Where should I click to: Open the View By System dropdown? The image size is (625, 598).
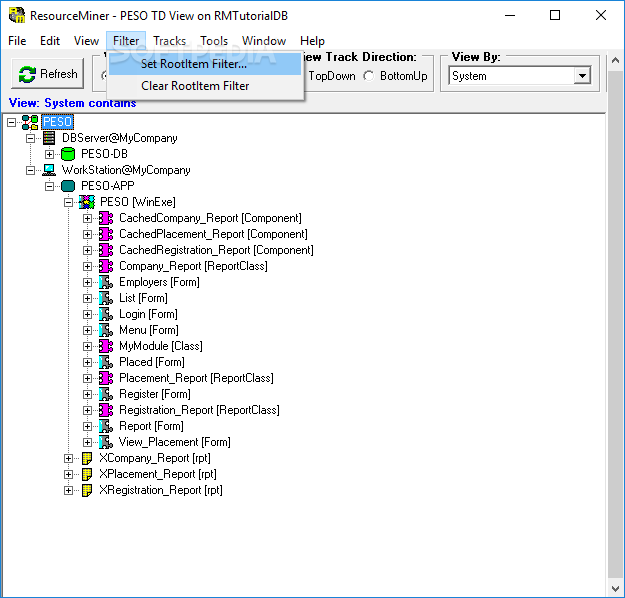click(x=582, y=76)
